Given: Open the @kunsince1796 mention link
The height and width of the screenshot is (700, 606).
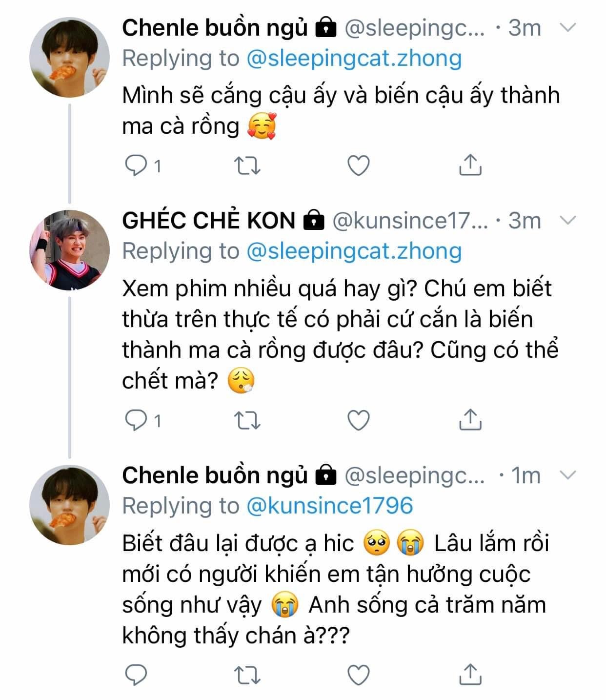Looking at the screenshot, I should [x=330, y=506].
